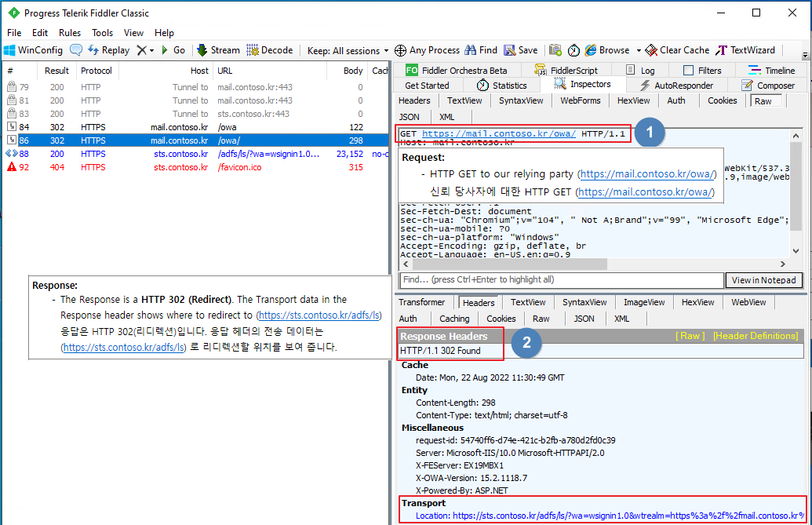Switch to the Timeline tab
Image resolution: width=812 pixels, height=525 pixels.
[772, 71]
